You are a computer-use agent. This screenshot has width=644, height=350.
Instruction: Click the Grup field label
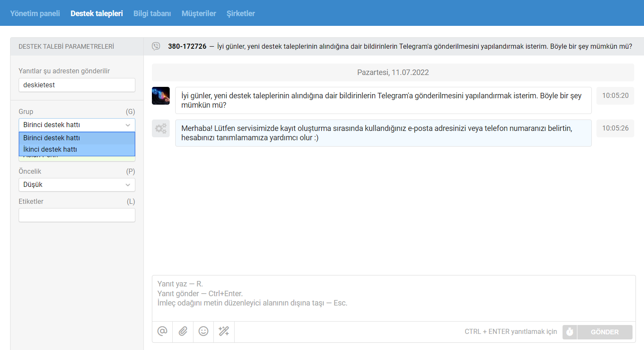tap(26, 111)
